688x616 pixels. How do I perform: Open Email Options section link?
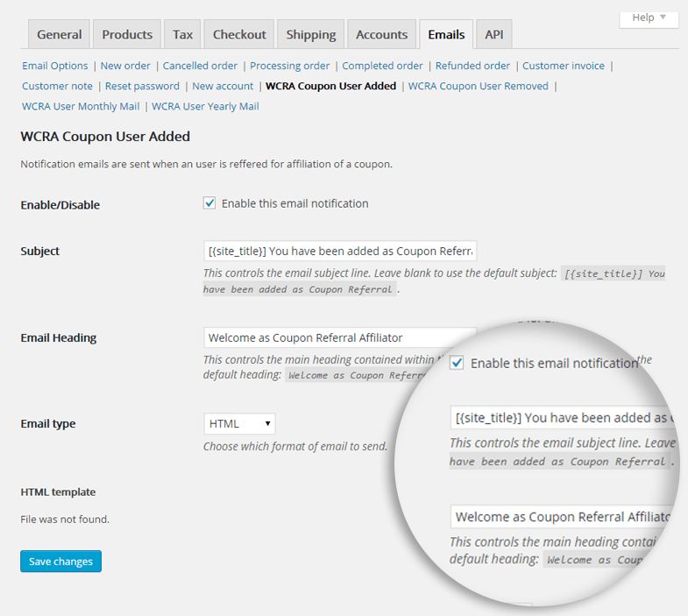tap(55, 66)
